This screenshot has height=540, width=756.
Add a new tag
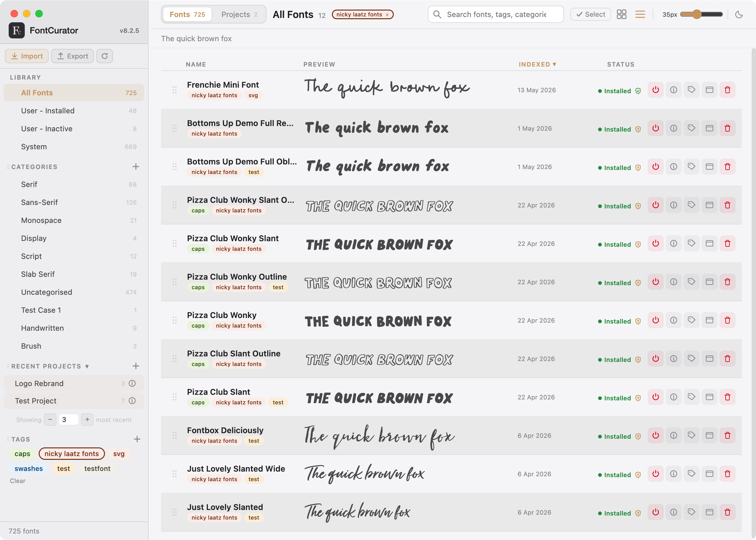137,440
